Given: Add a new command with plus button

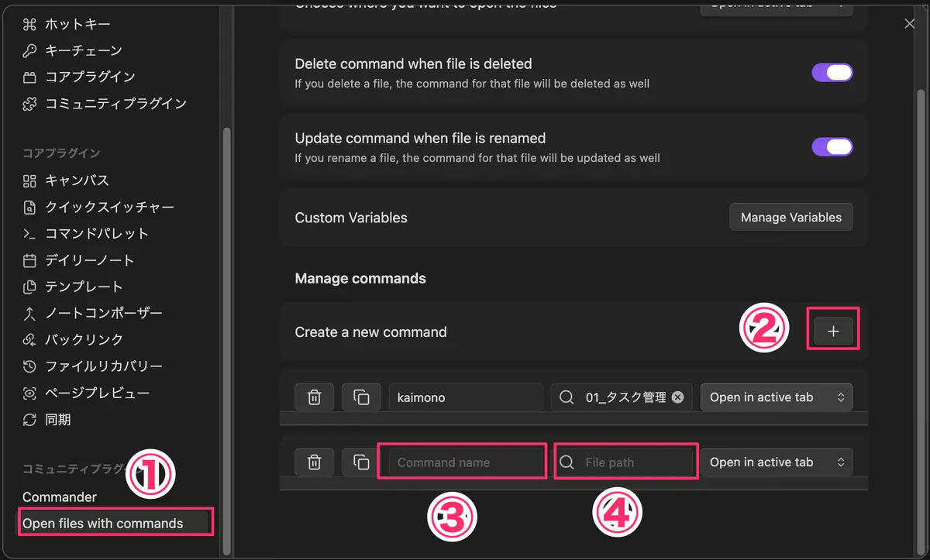Looking at the screenshot, I should click(833, 332).
